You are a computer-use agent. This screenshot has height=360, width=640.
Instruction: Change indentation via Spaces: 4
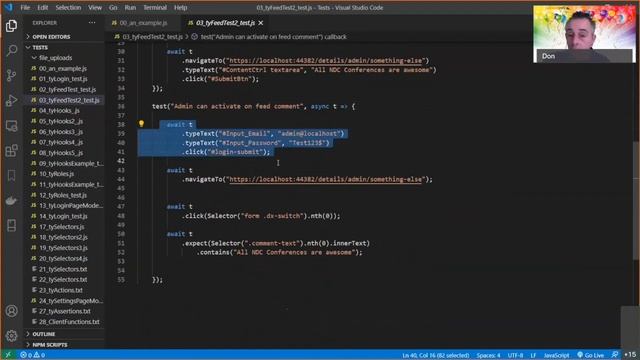488,355
